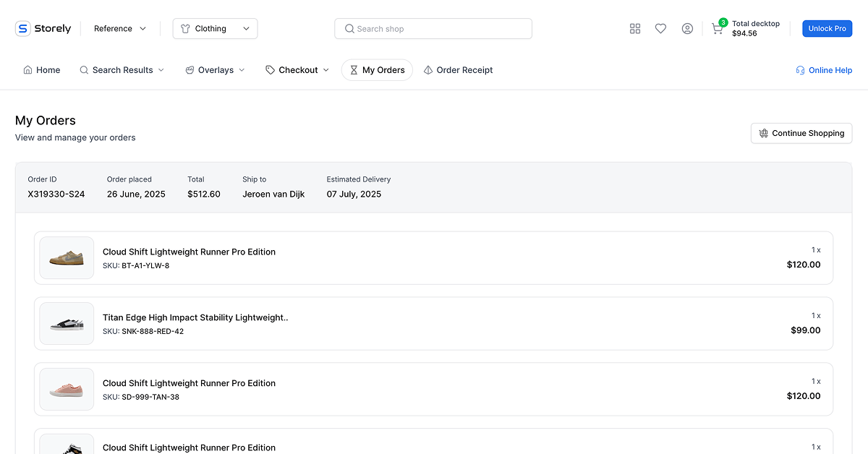Image resolution: width=868 pixels, height=454 pixels.
Task: Click the order ID X319330-S24
Action: point(56,194)
